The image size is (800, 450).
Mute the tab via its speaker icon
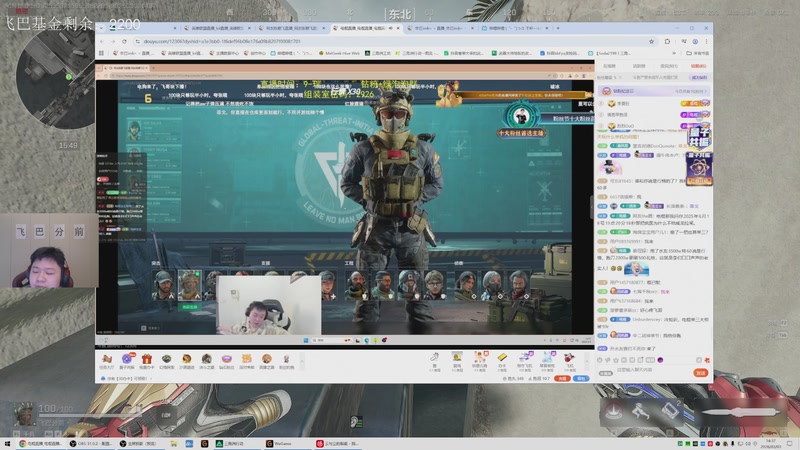tap(390, 28)
